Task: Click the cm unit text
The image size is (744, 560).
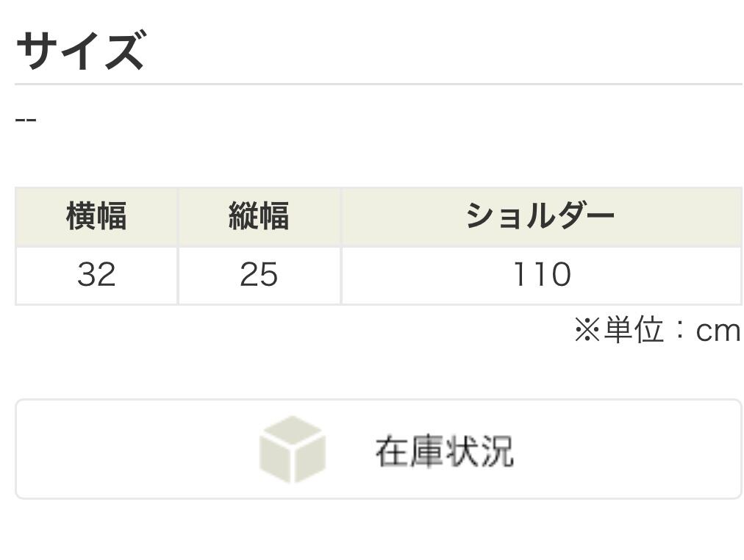Action: [718, 332]
